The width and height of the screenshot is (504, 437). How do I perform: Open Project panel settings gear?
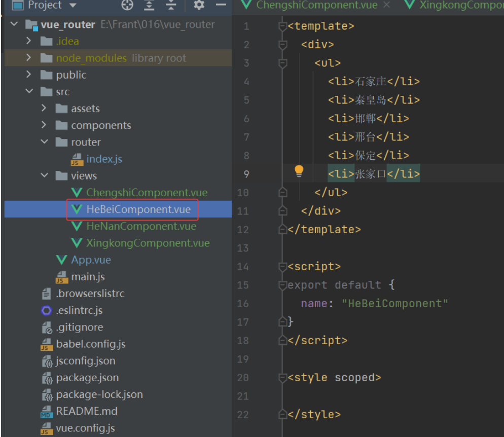[x=199, y=5]
